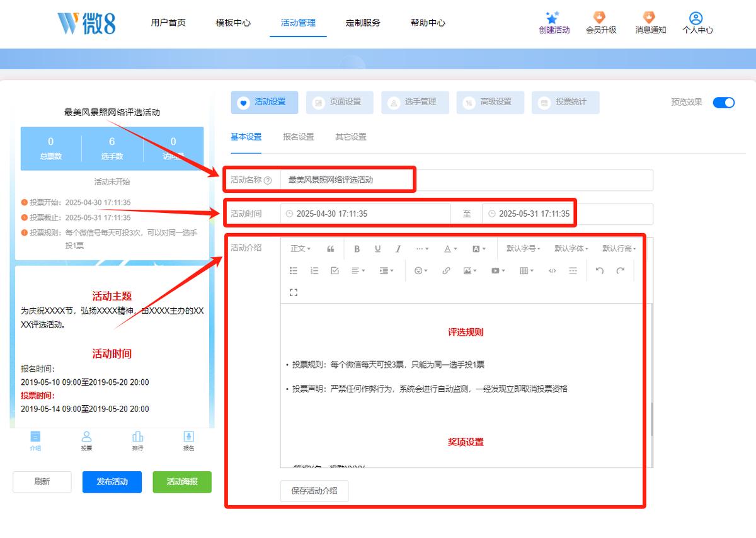
Task: Switch to the 报名设置 sub-tab
Action: point(298,137)
